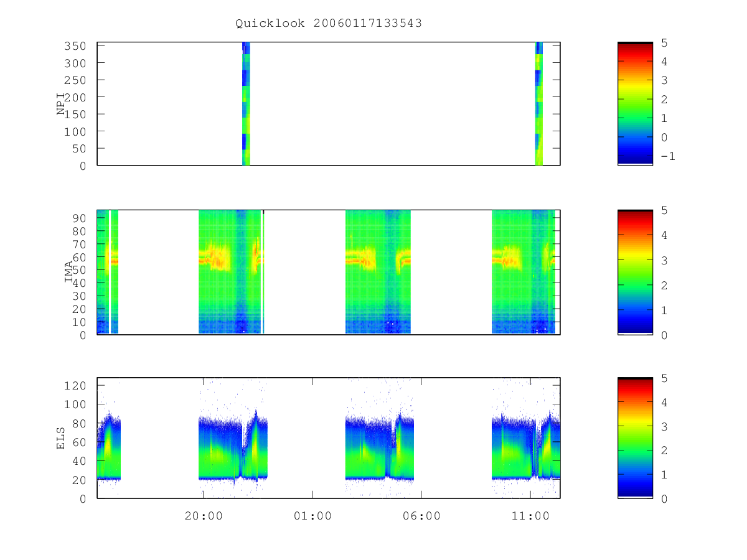Click the 01:00 time axis label

(x=312, y=516)
